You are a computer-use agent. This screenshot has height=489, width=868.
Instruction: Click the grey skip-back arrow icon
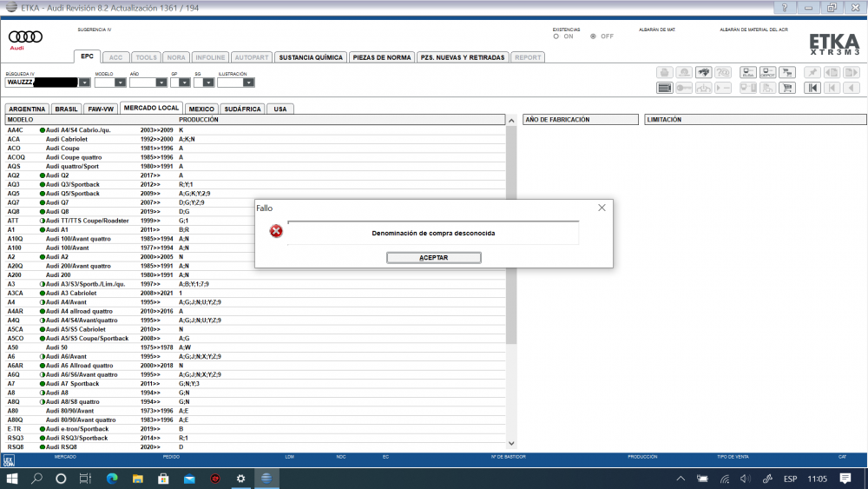pos(832,88)
